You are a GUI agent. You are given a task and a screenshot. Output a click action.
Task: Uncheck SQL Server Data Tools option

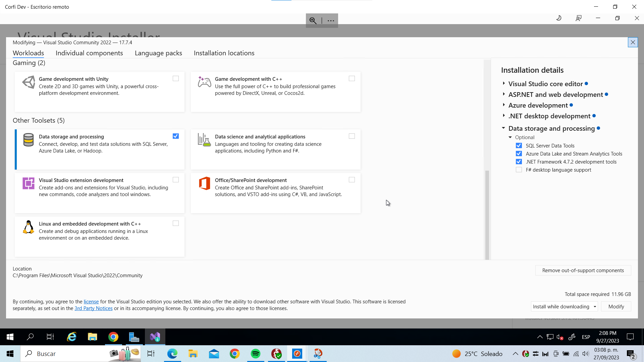click(519, 145)
